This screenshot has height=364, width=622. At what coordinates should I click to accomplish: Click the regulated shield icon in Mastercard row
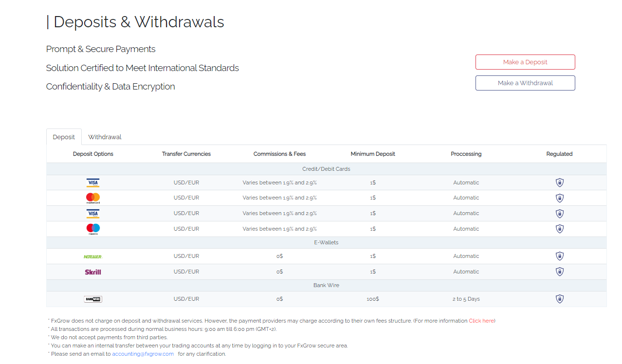(560, 198)
